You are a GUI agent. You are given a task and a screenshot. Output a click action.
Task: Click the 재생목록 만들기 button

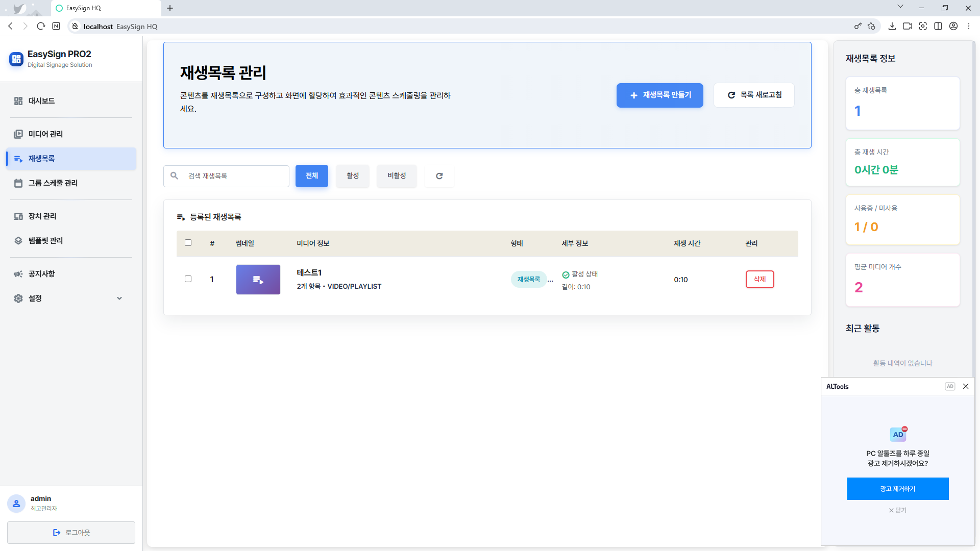(659, 95)
